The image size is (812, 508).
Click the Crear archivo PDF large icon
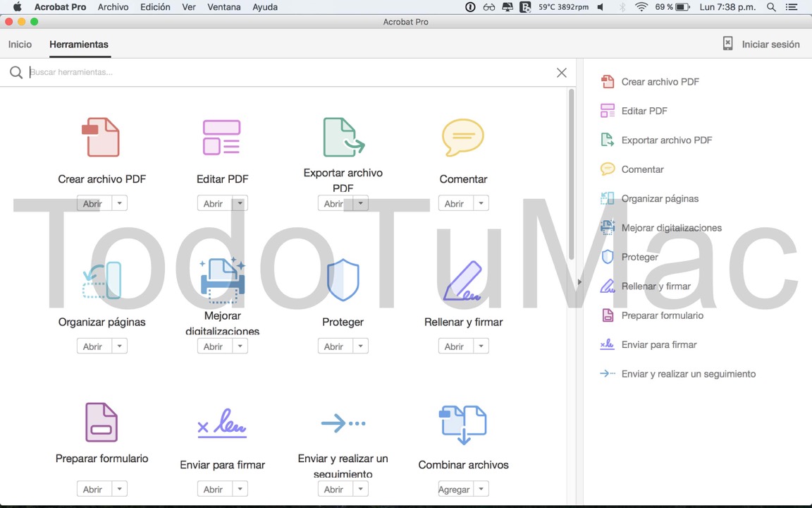point(101,138)
